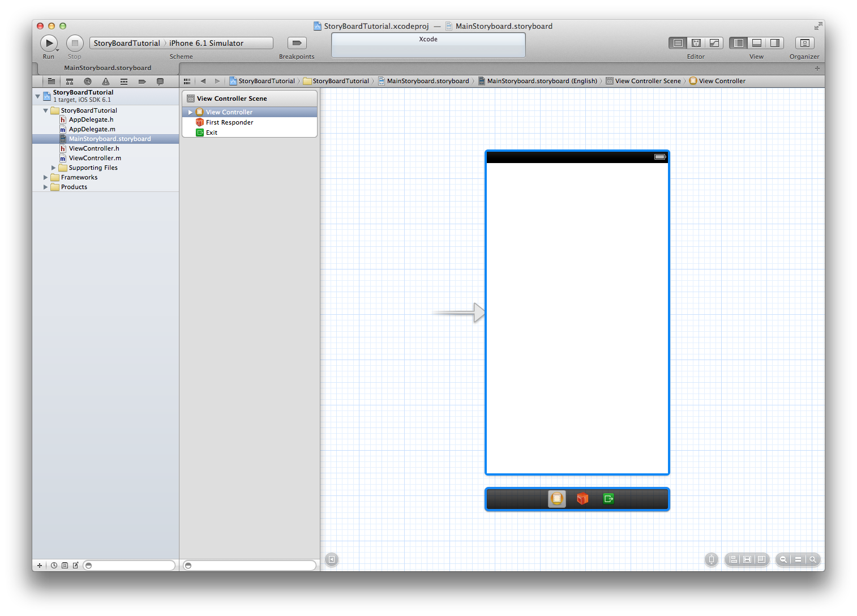This screenshot has height=616, width=857.
Task: Toggle the Breakpoints button
Action: (x=297, y=43)
